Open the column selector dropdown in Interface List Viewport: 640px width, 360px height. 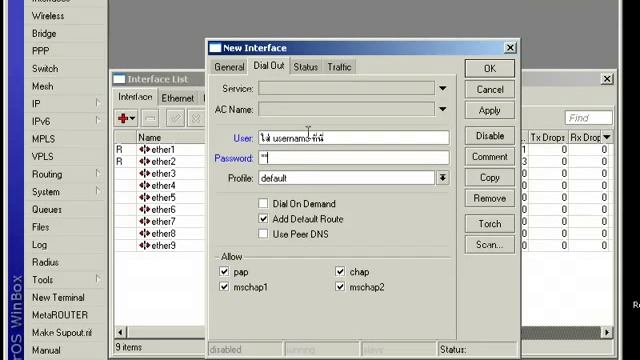point(607,137)
